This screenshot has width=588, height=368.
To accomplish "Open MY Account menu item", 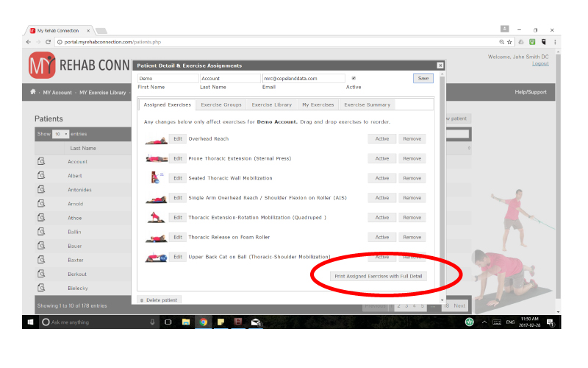I will pyautogui.click(x=57, y=93).
